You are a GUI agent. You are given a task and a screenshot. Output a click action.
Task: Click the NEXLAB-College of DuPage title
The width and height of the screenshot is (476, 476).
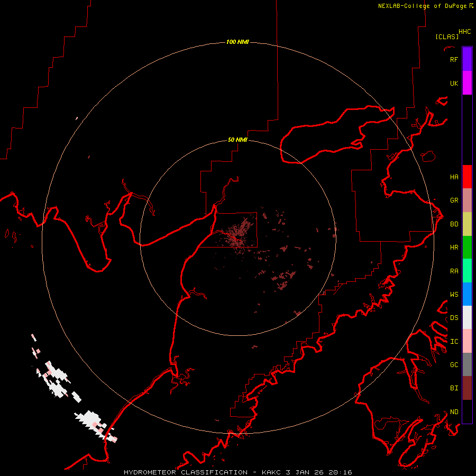click(422, 6)
